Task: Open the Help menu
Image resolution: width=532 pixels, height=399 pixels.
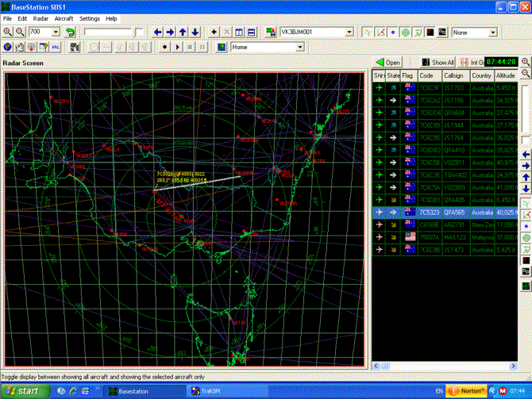Action: 111,19
